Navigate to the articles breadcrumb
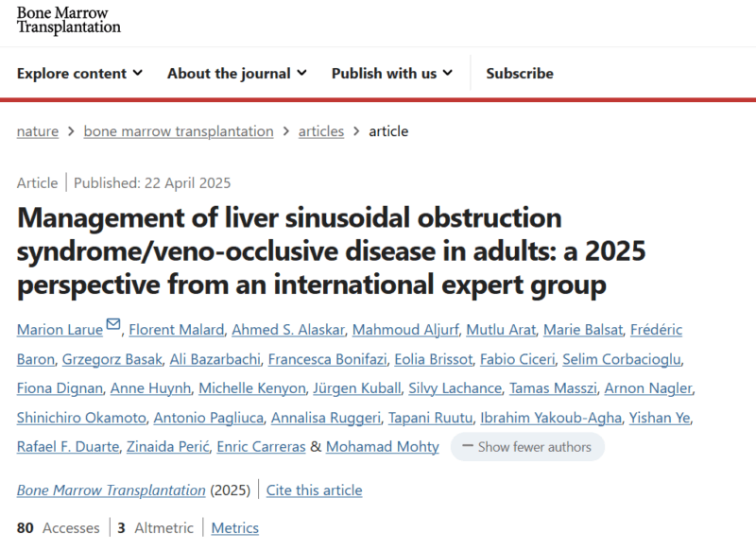The height and width of the screenshot is (550, 756). click(x=321, y=131)
